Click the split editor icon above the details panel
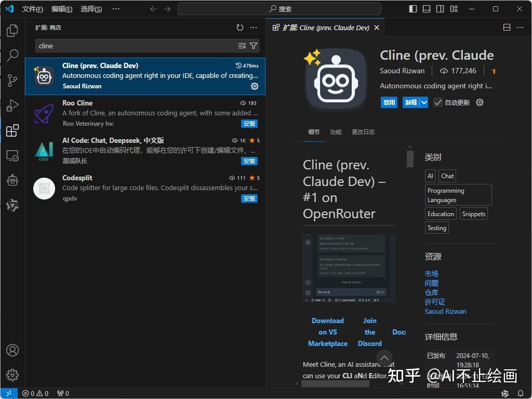 [506, 27]
